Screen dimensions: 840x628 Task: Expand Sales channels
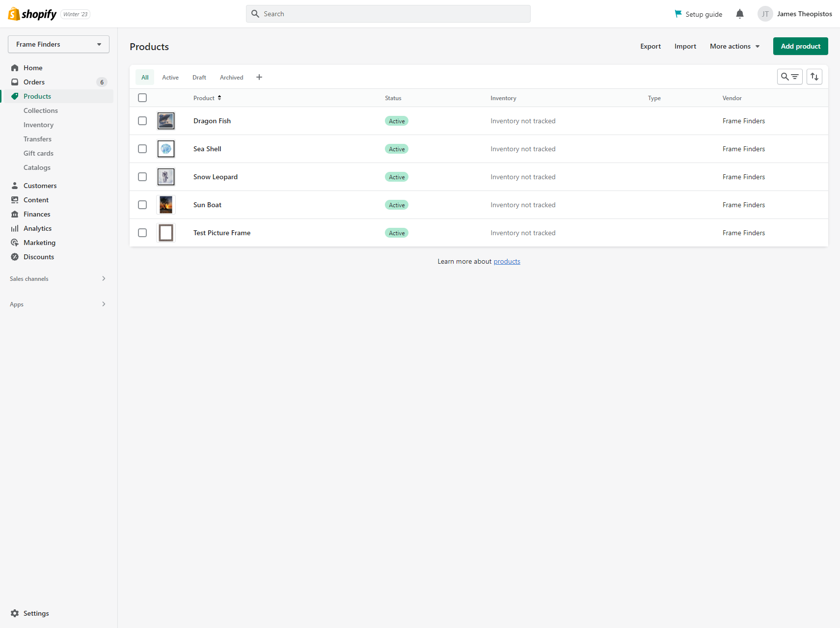click(x=58, y=278)
